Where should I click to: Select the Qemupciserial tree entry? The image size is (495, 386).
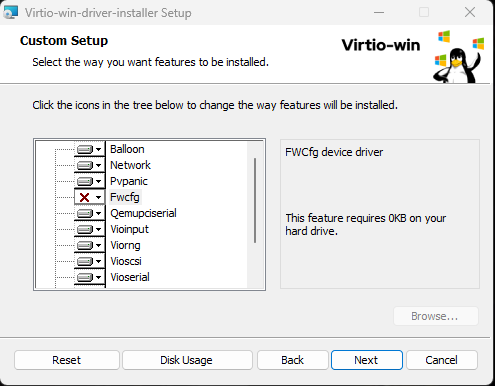(x=143, y=213)
